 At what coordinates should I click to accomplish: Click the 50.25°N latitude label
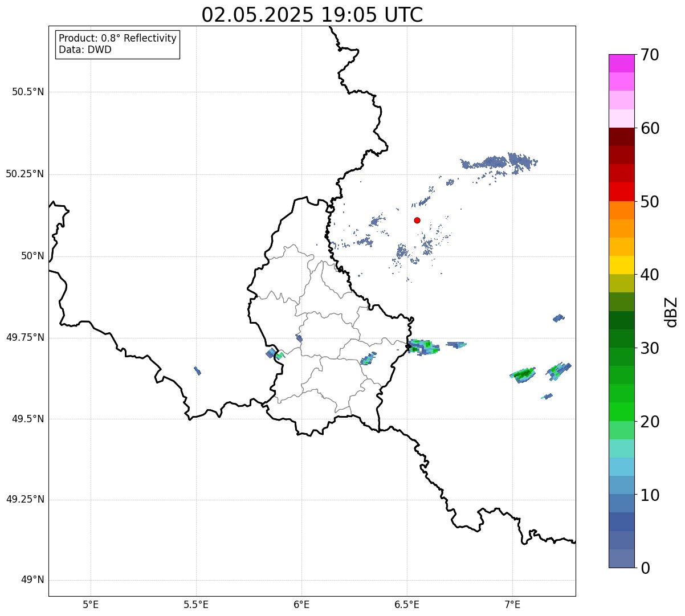(25, 174)
